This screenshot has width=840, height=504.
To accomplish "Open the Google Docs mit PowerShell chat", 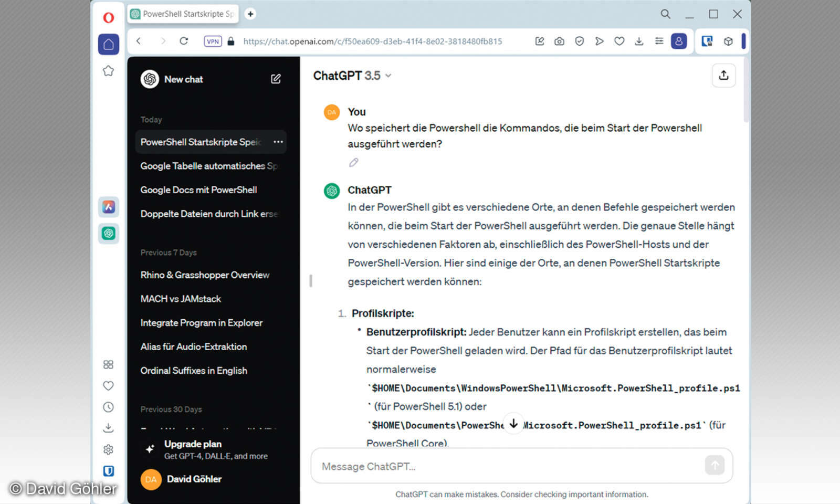I will click(x=198, y=190).
